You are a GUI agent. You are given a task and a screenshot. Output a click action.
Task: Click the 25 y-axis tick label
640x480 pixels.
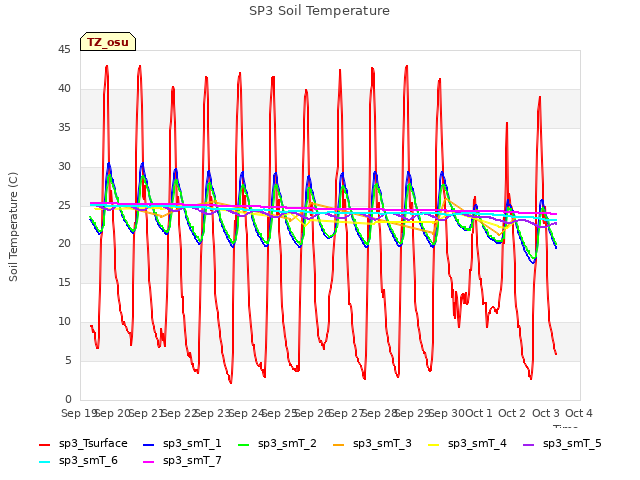point(64,205)
